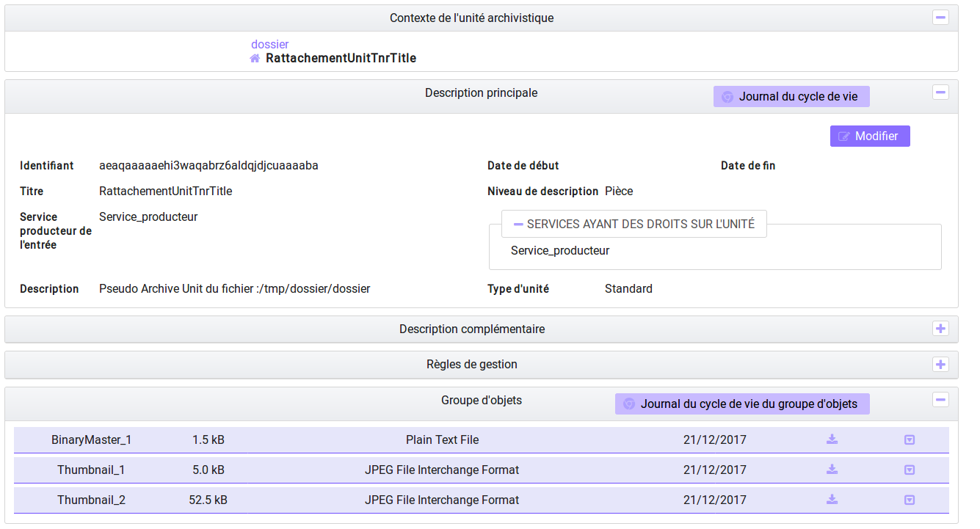The height and width of the screenshot is (529, 980).
Task: Expand details for BinaryMaster_1 row
Action: coord(909,439)
